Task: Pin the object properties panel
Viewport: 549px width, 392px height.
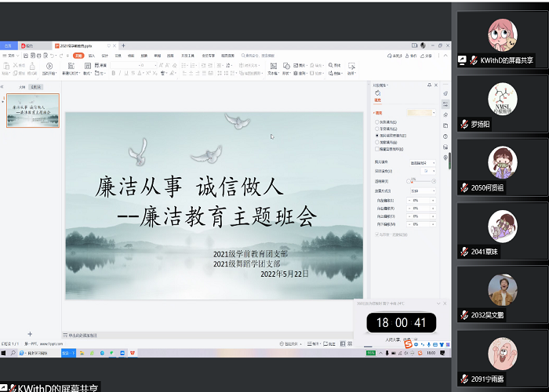Action: click(429, 85)
